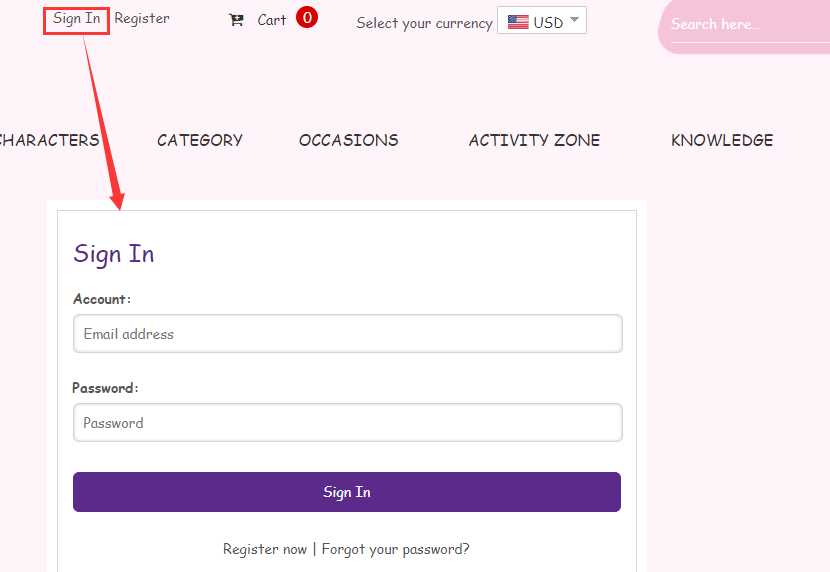The image size is (830, 572).
Task: Click the red cart count badge
Action: pyautogui.click(x=307, y=18)
